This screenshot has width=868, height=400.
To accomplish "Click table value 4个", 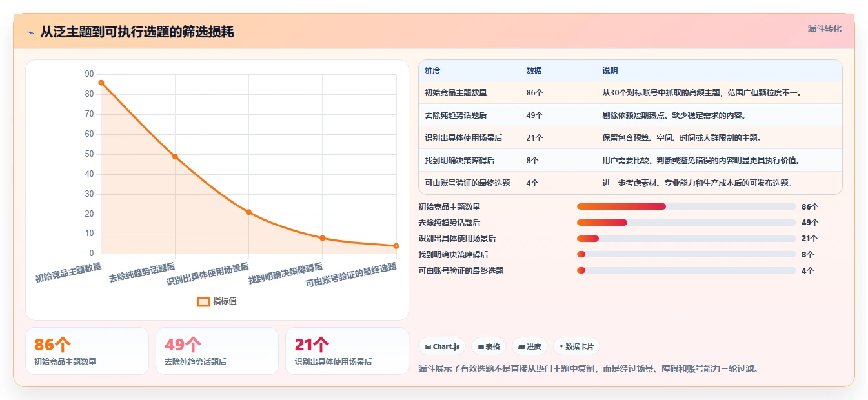I will 532,183.
